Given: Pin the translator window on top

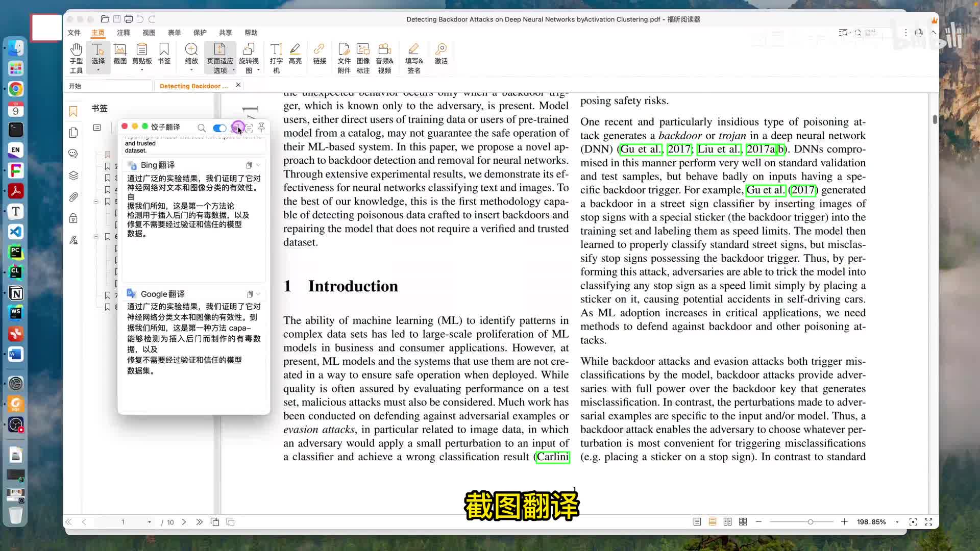Looking at the screenshot, I should click(x=262, y=127).
